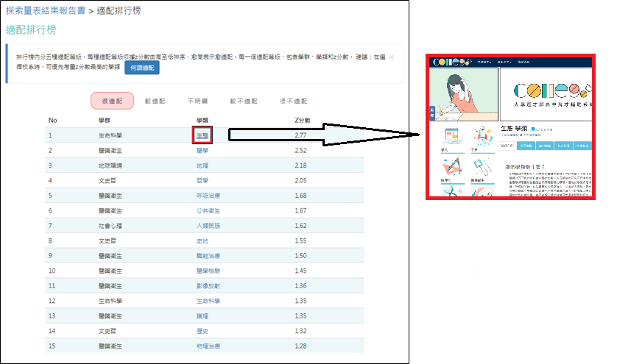Click the 文史哲 學群 cell in row 4
Image resolution: width=617 pixels, height=364 pixels.
click(x=107, y=180)
